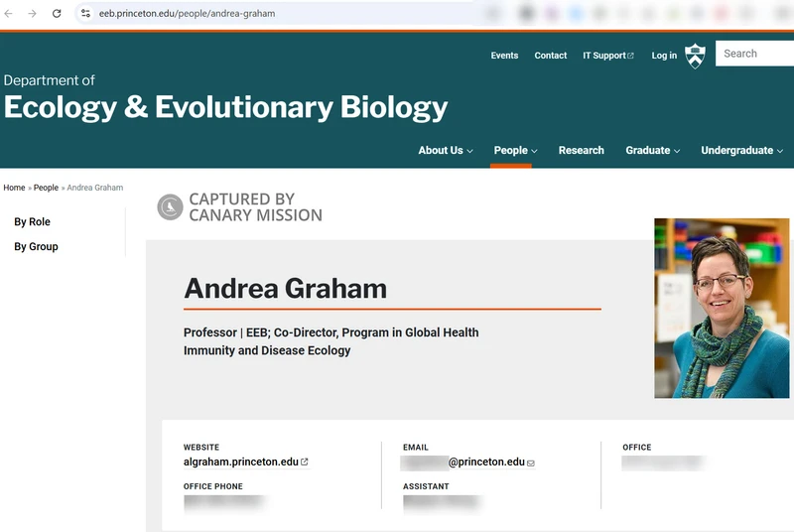Click the envelope icon beside the email

click(x=531, y=464)
